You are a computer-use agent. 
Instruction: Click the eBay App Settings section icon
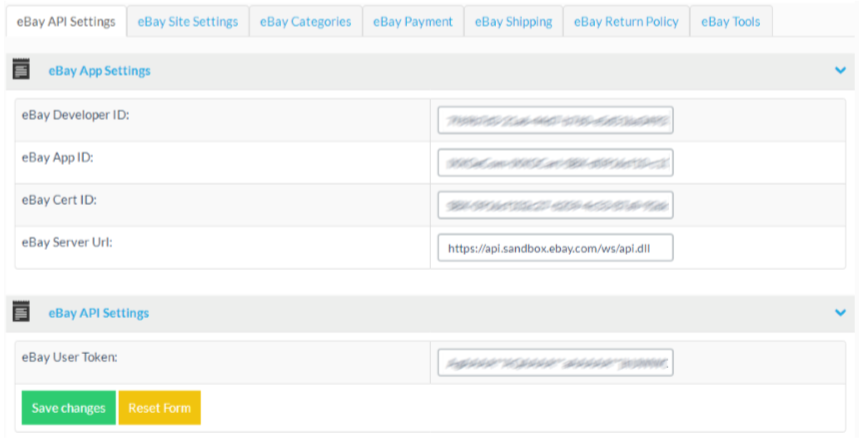point(20,70)
